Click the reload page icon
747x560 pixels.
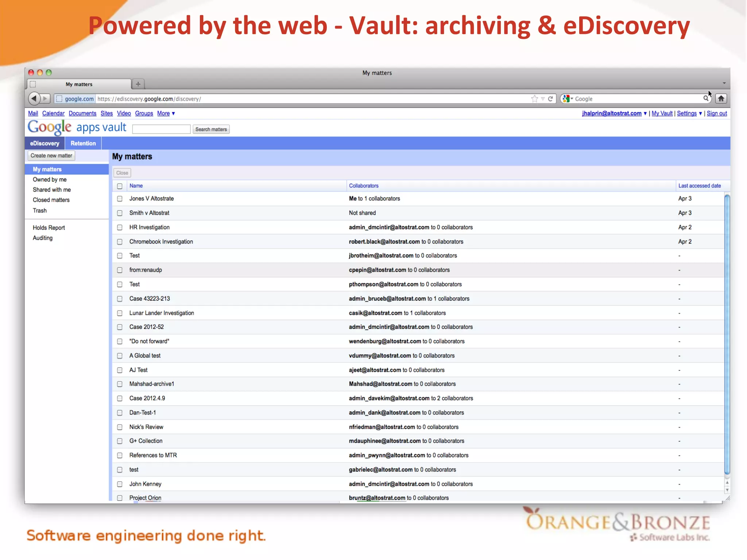[550, 98]
